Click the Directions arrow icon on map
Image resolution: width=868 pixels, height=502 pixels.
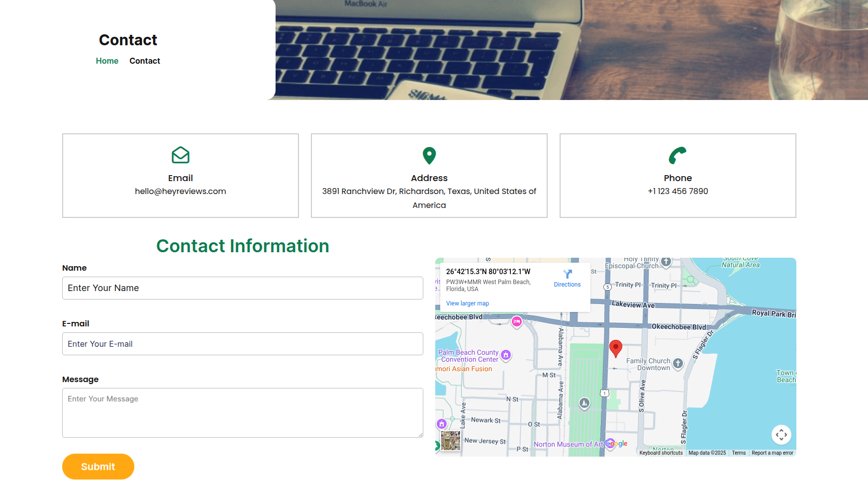pyautogui.click(x=568, y=274)
